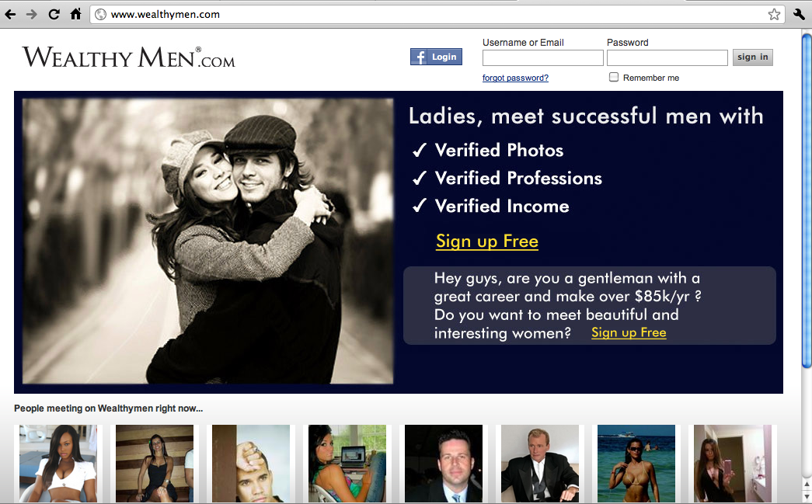
Task: Click the Verified Photos text
Action: (499, 151)
